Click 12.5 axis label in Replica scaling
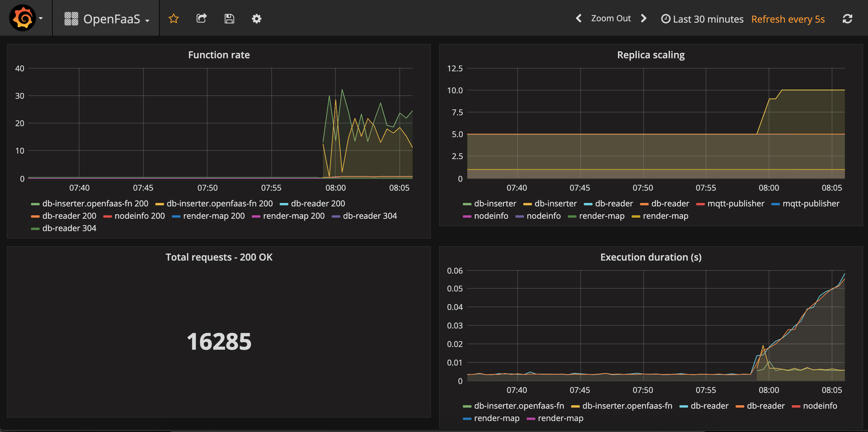This screenshot has width=868, height=432. (455, 69)
